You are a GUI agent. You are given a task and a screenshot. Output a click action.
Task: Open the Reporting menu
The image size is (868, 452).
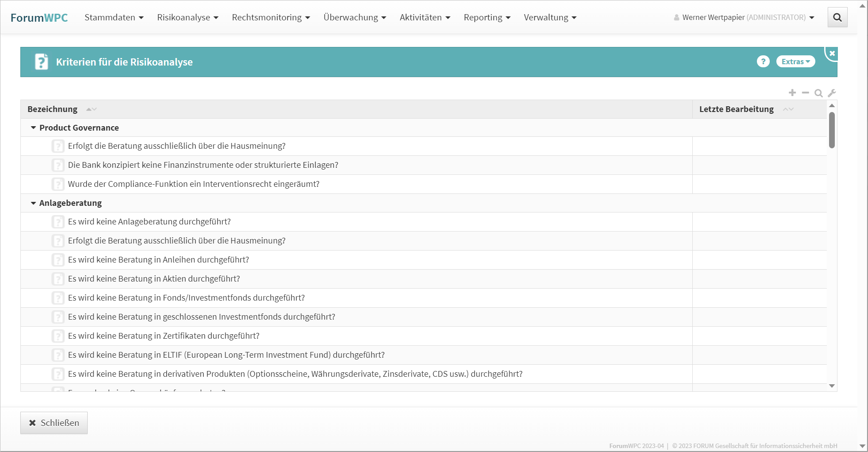pos(487,17)
